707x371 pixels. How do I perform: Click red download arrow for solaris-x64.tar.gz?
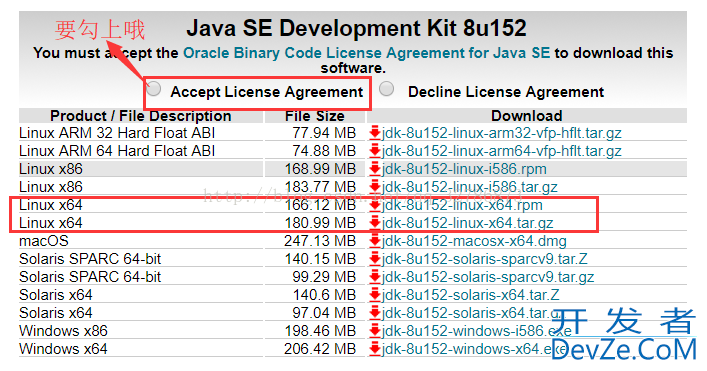pos(375,313)
